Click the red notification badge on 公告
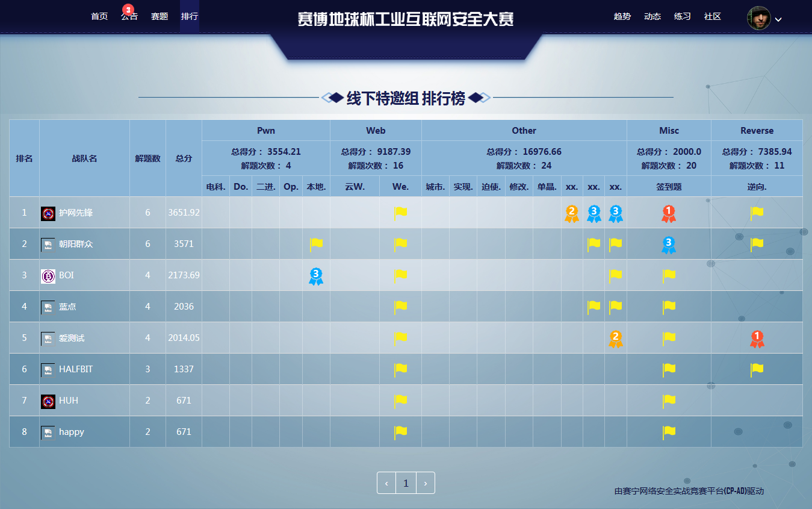812x509 pixels. pyautogui.click(x=128, y=9)
